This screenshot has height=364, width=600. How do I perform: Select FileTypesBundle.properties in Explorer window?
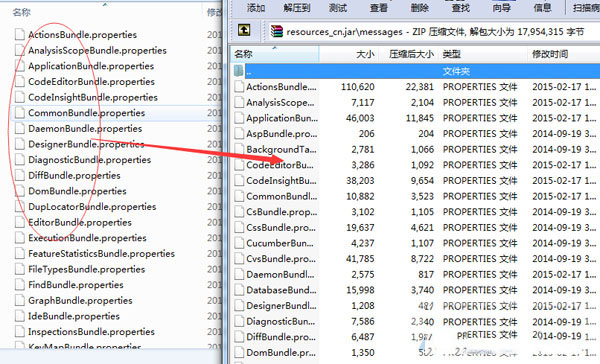[x=86, y=269]
